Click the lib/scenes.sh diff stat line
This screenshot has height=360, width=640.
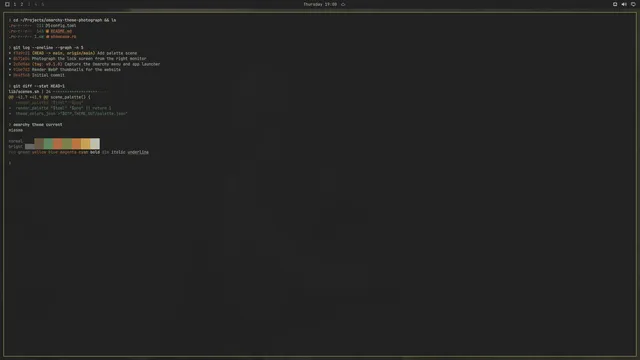pyautogui.click(x=58, y=91)
